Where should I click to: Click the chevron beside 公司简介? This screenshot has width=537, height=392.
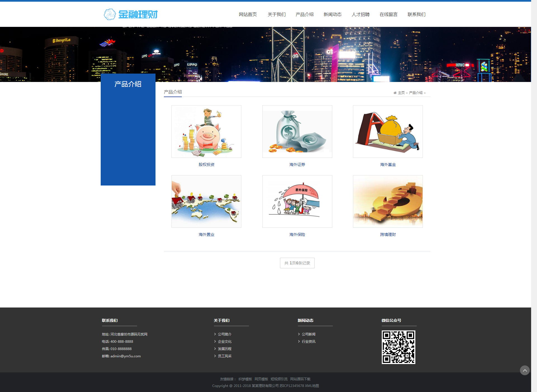pos(215,334)
